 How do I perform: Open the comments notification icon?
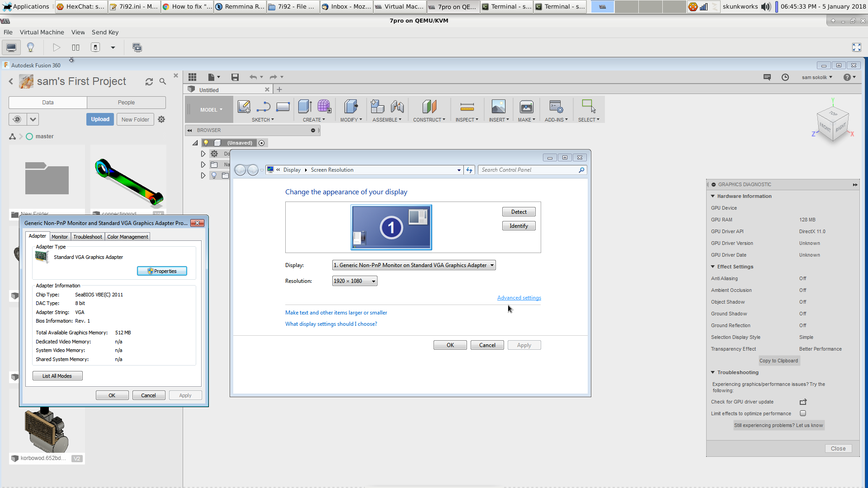tap(767, 77)
